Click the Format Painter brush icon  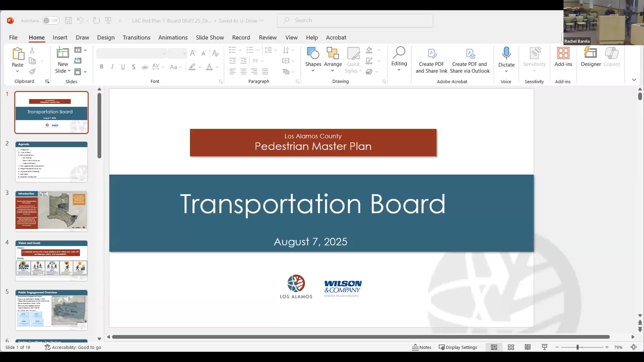click(x=32, y=72)
